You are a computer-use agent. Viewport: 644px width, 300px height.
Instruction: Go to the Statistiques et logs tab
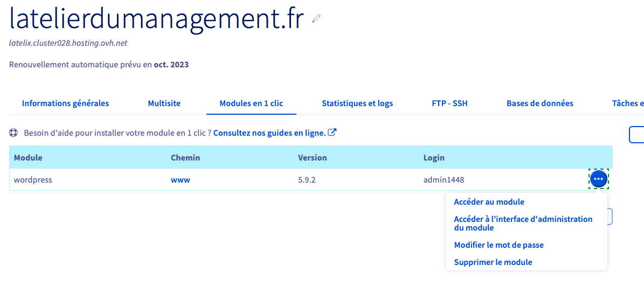[357, 103]
